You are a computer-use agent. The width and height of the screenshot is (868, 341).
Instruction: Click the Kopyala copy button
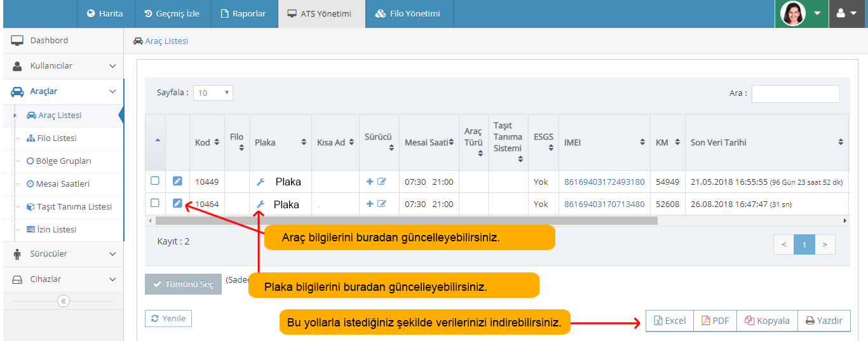point(767,321)
